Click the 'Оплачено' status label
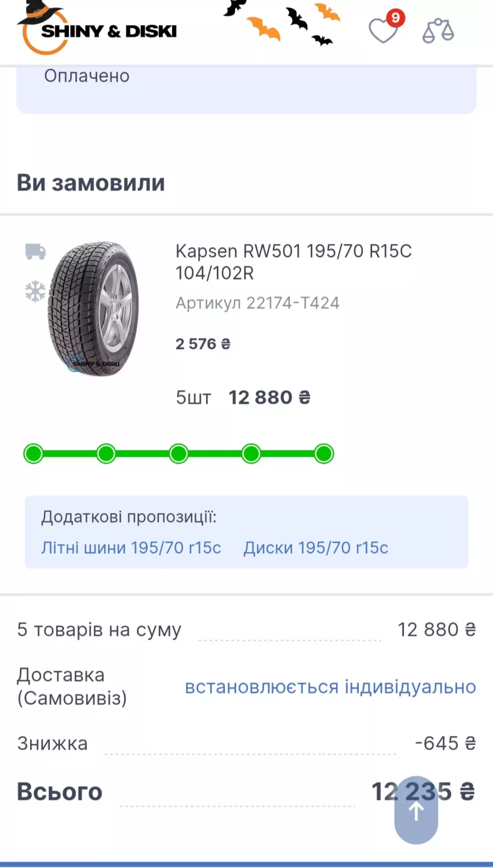Image resolution: width=493 pixels, height=868 pixels. pyautogui.click(x=87, y=76)
